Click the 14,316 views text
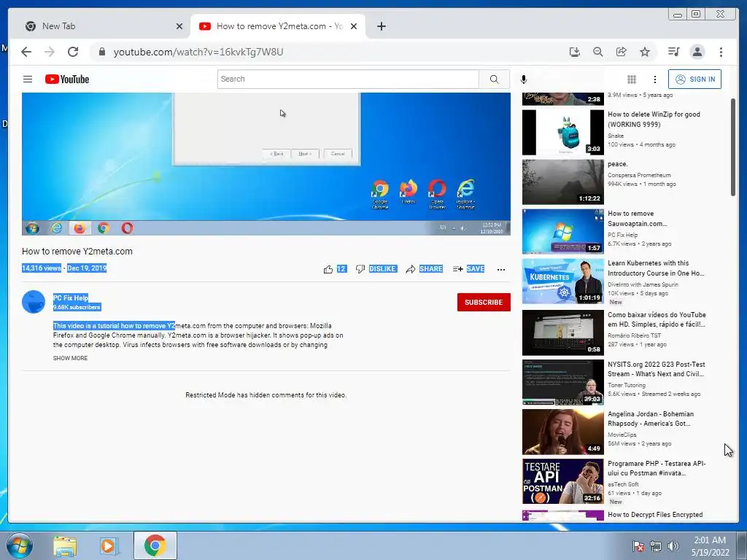This screenshot has height=560, width=747. tap(42, 268)
